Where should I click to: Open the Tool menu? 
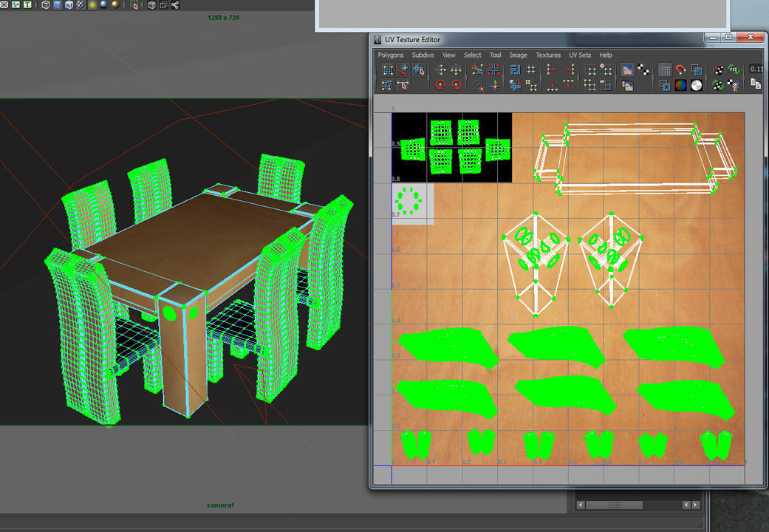(x=496, y=55)
